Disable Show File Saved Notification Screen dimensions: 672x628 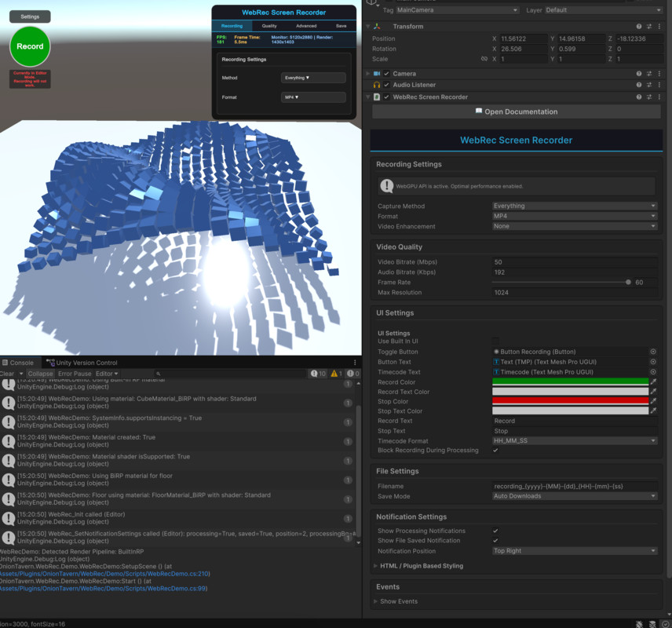(x=495, y=540)
